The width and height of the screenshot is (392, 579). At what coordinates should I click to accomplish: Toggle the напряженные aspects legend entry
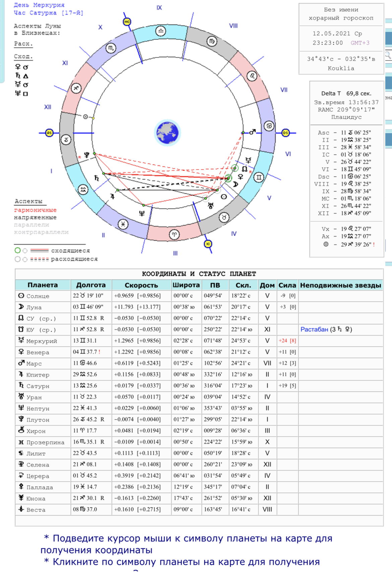pos(35,217)
